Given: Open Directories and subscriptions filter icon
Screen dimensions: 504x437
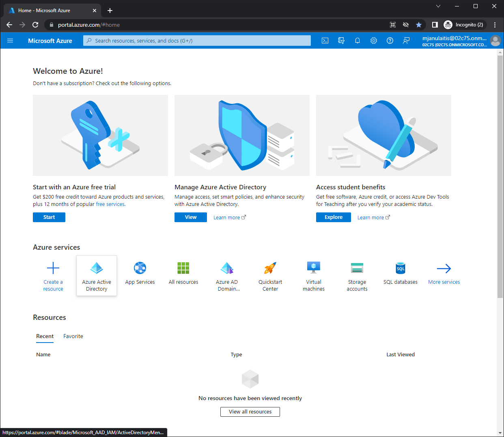Looking at the screenshot, I should tap(341, 41).
